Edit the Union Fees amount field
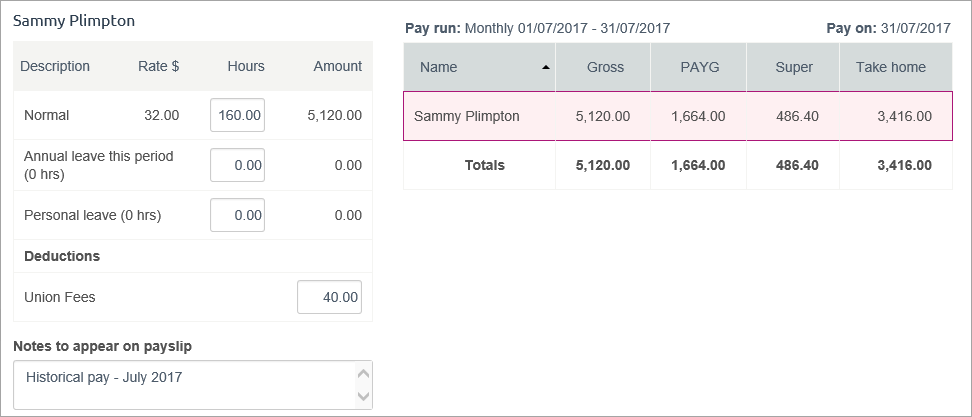972x417 pixels. (x=329, y=297)
